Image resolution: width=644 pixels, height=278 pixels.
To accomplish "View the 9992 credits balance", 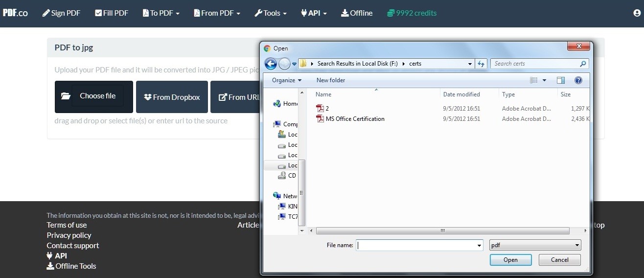I will [412, 13].
